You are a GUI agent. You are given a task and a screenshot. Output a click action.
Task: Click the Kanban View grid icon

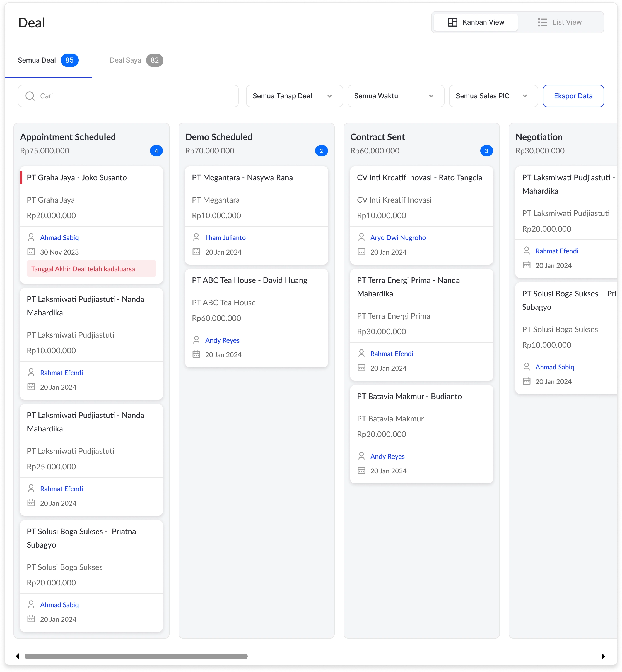(x=452, y=22)
